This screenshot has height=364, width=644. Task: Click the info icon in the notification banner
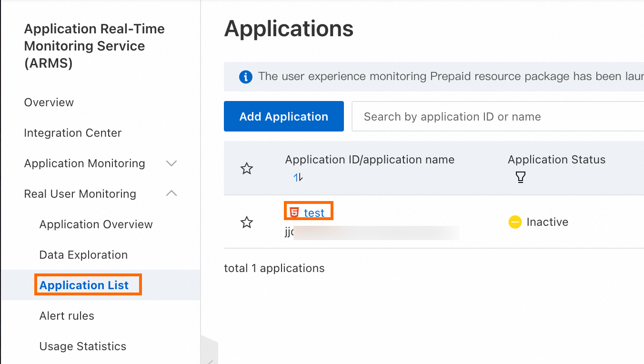tap(245, 76)
